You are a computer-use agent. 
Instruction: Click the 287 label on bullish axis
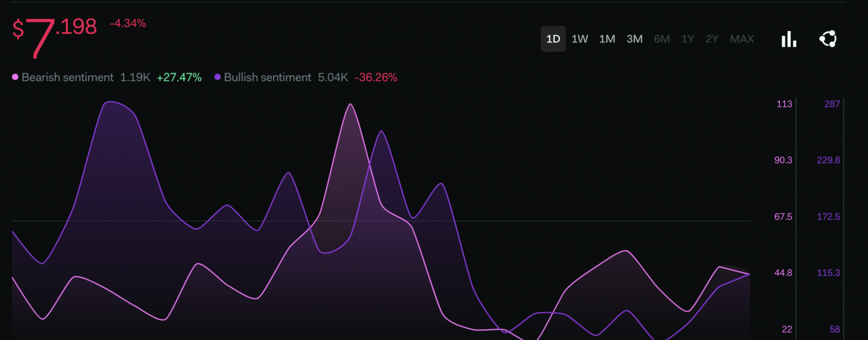coord(832,104)
